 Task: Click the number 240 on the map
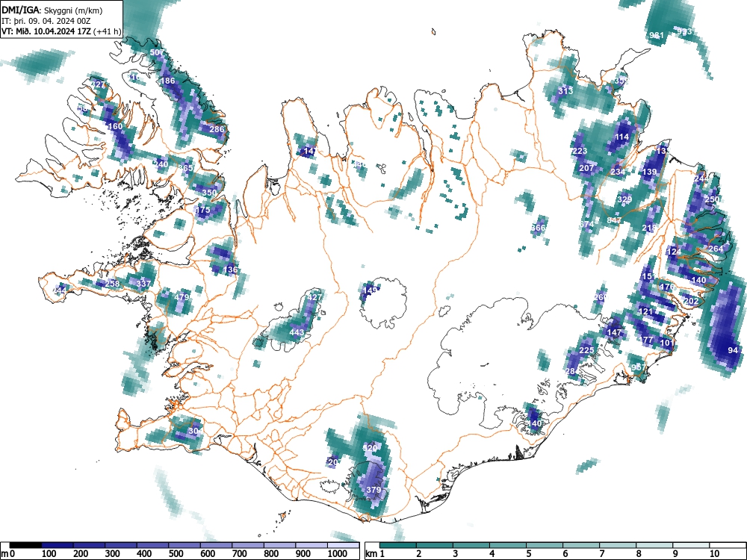pos(161,164)
